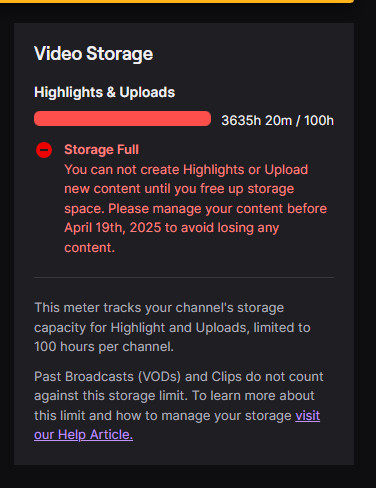
Task: Click the red Highlights & Uploads storage meter
Action: pos(122,119)
